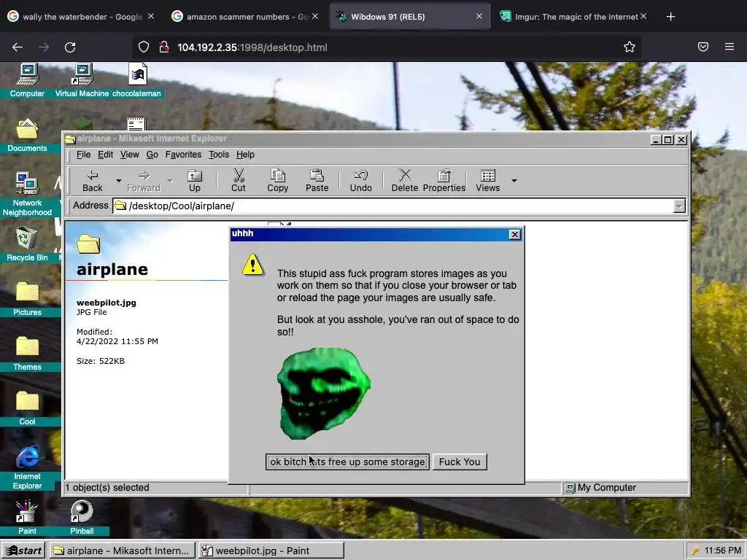Screen dimensions: 747x560
Task: Reload the browser page
Action: point(70,47)
